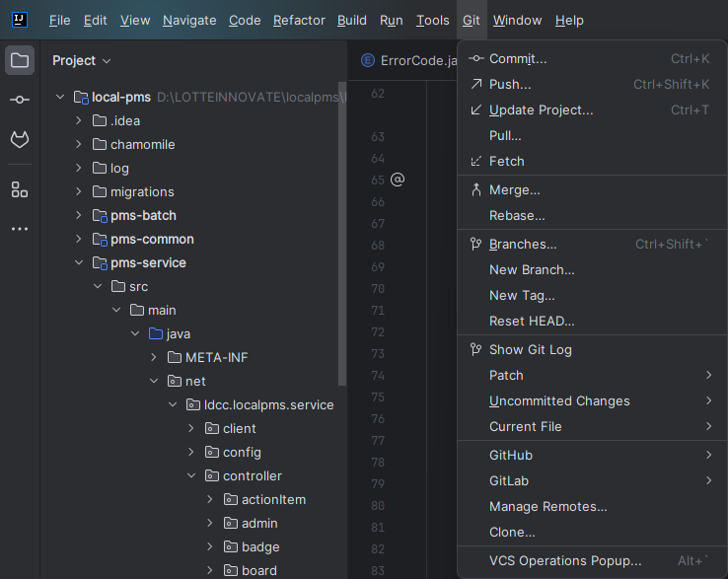Choose Clone... from Git menu
Viewport: 728px width, 579px height.
pos(592,532)
